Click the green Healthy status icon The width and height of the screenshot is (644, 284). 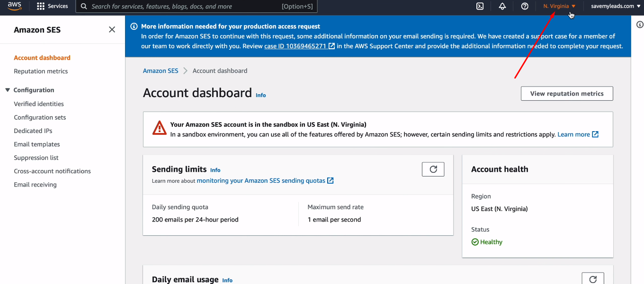click(475, 242)
